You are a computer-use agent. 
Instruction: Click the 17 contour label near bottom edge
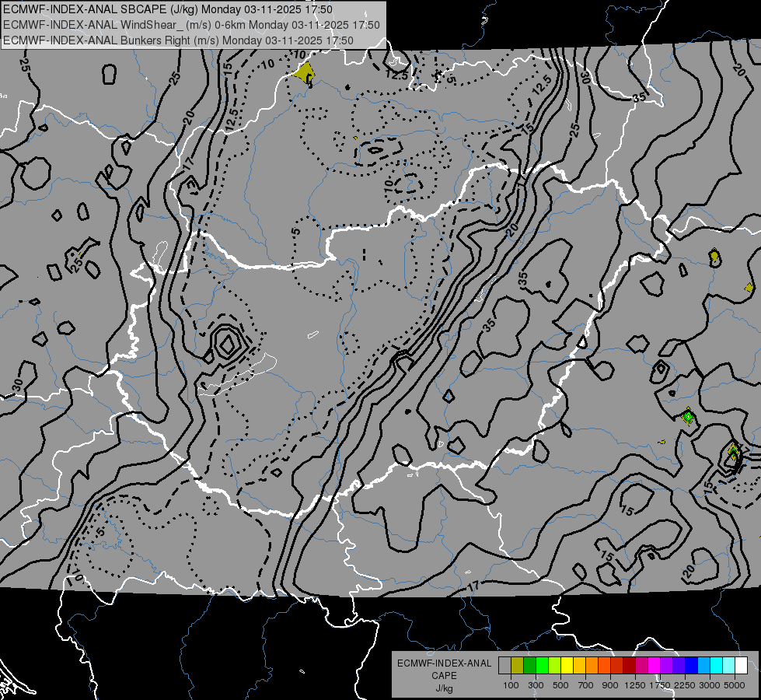[473, 585]
